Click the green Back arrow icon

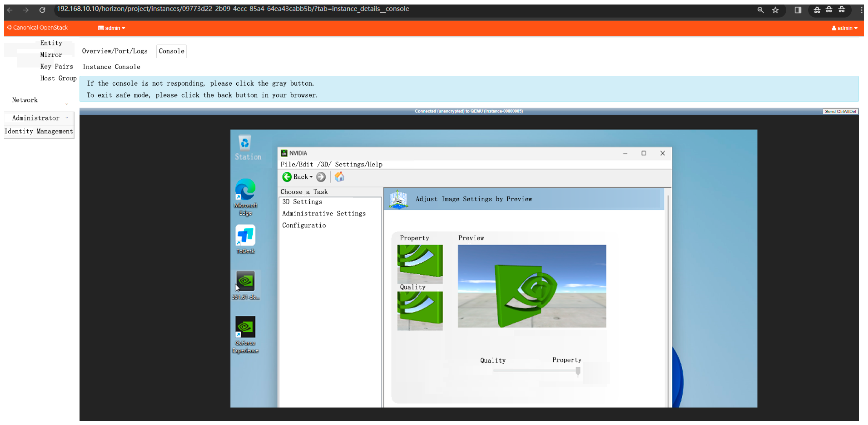click(x=287, y=177)
